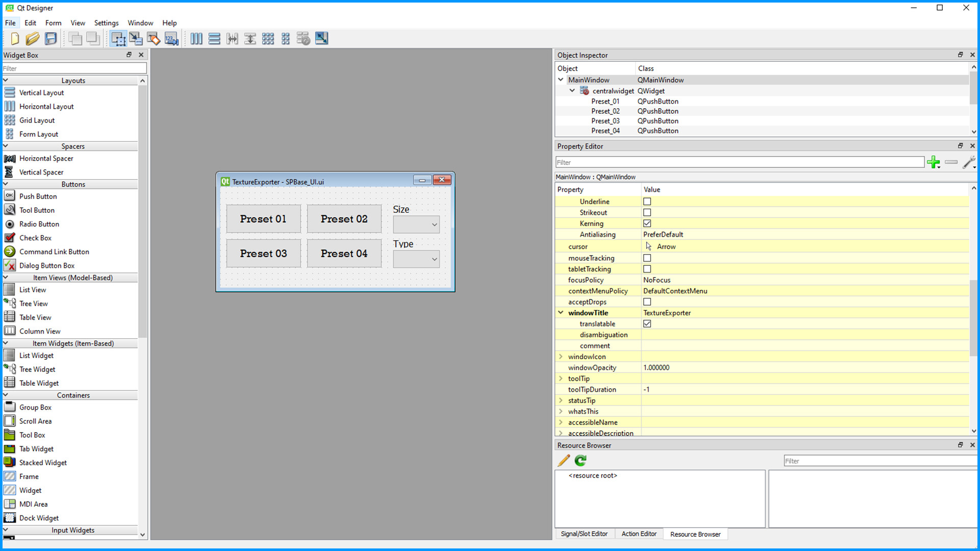
Task: Click the Widget Box filter field
Action: (75, 68)
